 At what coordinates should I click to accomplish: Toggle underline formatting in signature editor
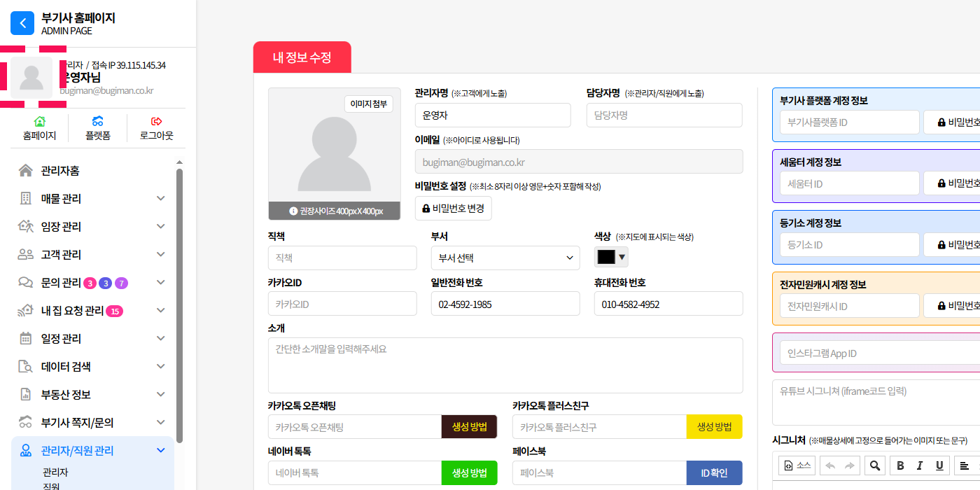[939, 465]
